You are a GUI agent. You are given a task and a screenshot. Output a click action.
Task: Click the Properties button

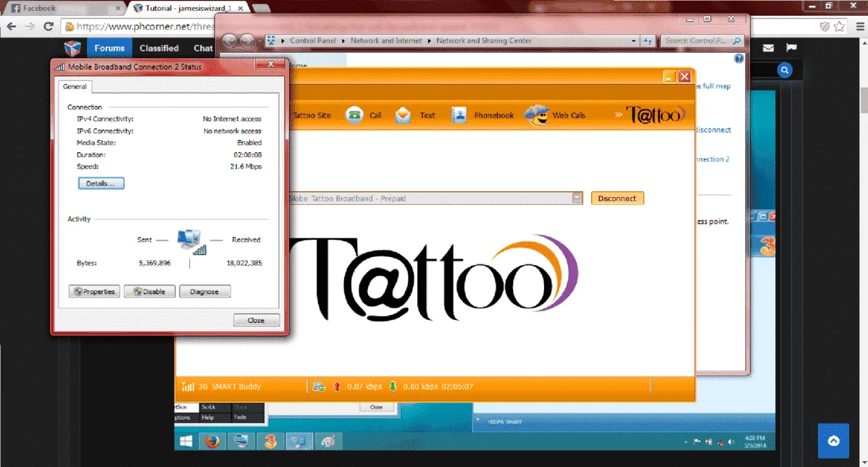(x=94, y=292)
